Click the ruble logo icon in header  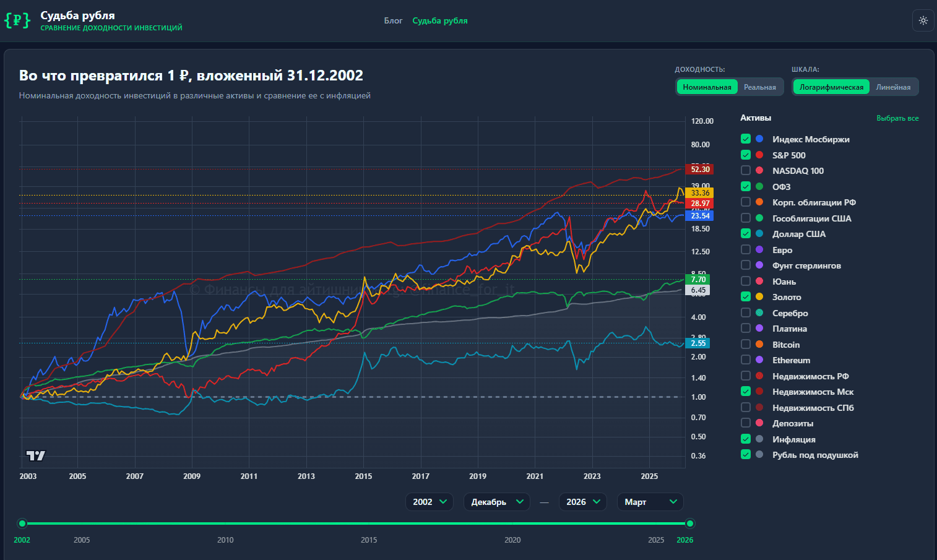click(17, 20)
